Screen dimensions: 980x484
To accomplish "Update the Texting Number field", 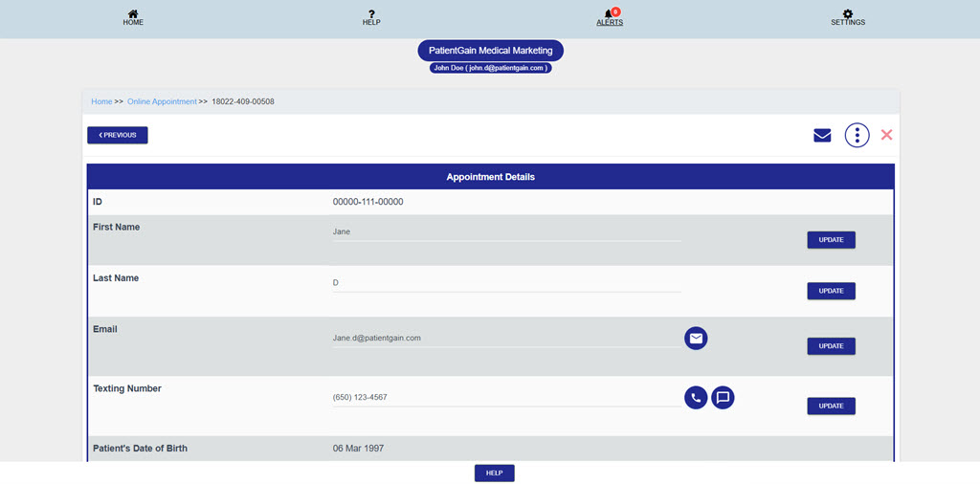I will (831, 406).
